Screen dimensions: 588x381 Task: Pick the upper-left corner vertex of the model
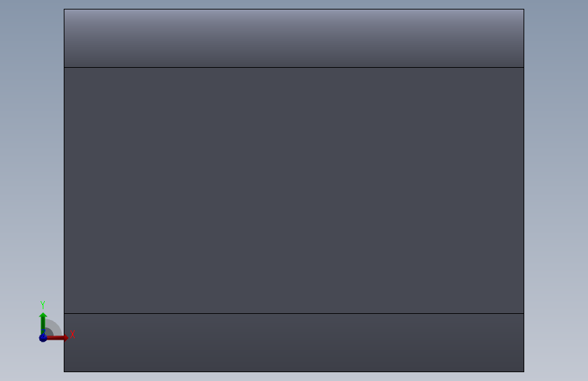(64, 9)
